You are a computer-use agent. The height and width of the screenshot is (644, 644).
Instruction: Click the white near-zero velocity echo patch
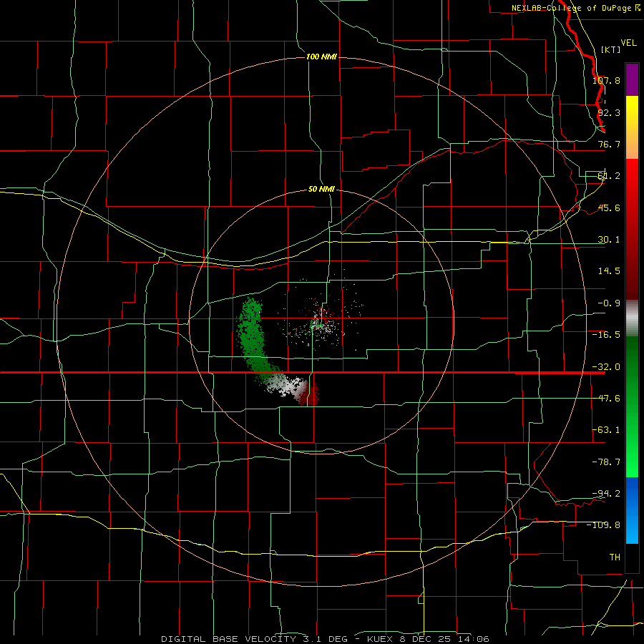click(286, 385)
